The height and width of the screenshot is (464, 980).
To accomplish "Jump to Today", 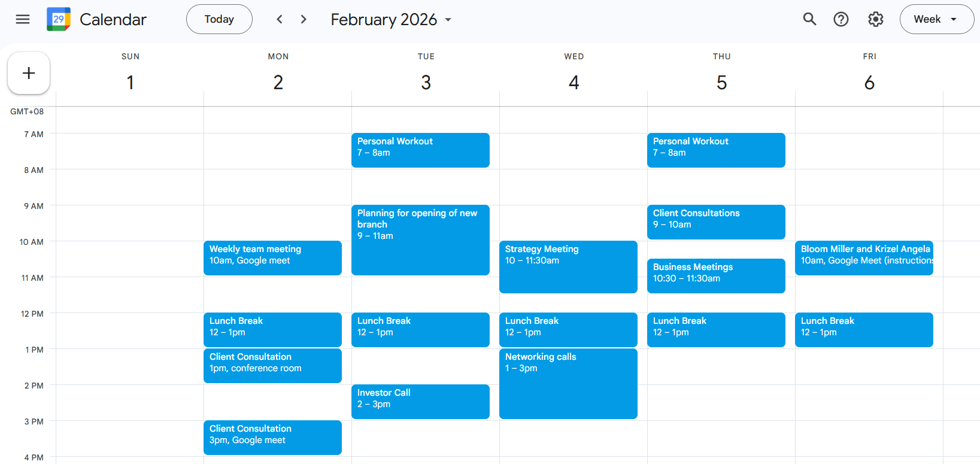I will pos(219,19).
